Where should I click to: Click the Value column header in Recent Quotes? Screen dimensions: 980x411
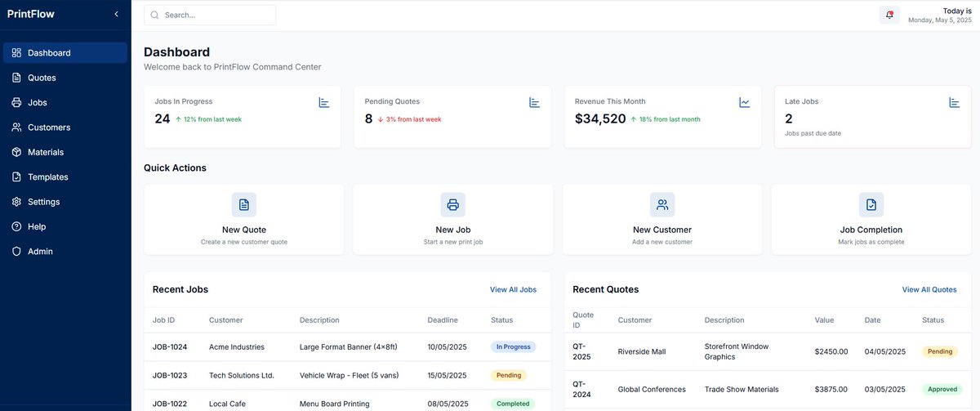click(x=824, y=319)
